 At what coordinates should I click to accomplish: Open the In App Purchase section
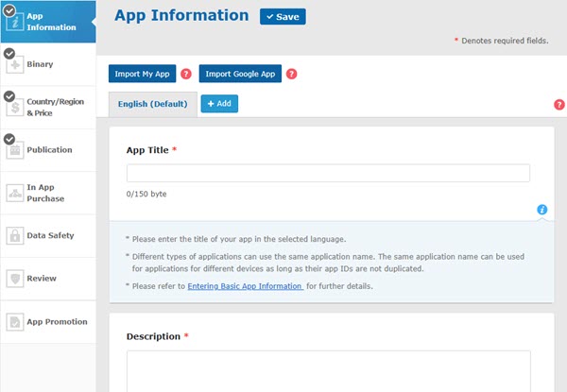(x=48, y=193)
